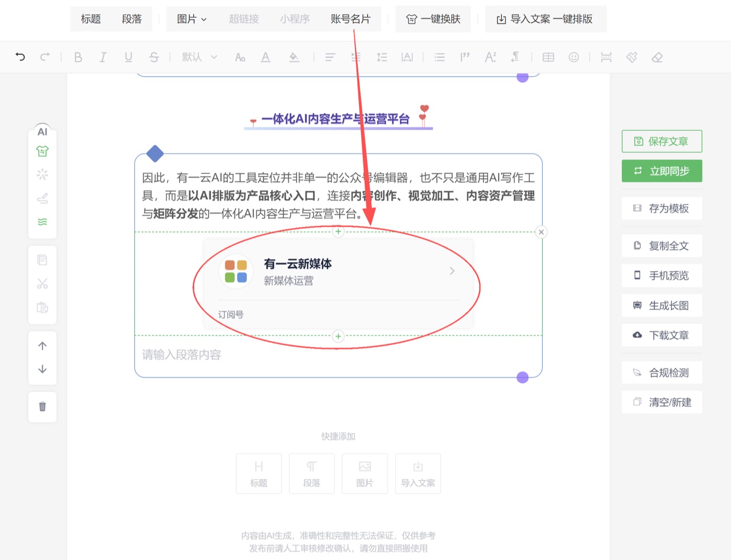Click the undo arrow in the toolbar

[20, 57]
